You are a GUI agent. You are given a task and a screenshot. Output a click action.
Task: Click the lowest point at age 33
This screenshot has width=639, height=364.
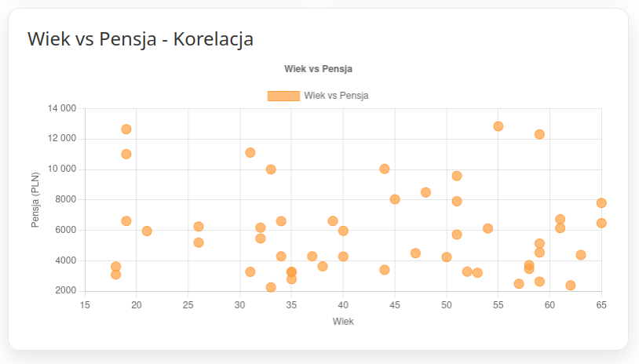(x=271, y=287)
